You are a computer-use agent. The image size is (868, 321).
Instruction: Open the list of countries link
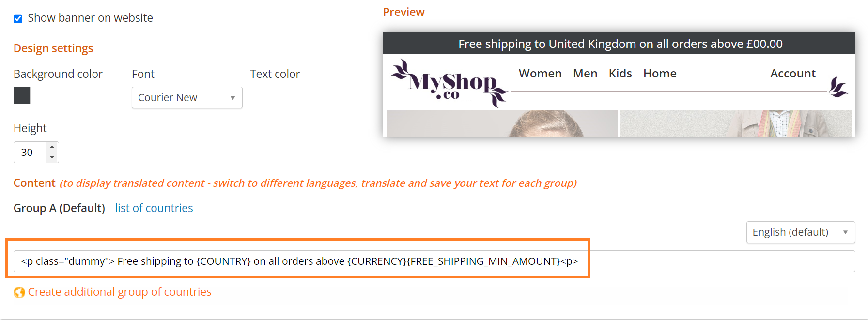click(154, 208)
